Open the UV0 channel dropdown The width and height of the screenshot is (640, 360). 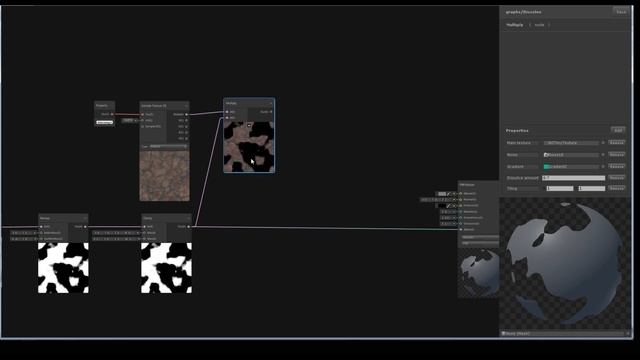128,120
